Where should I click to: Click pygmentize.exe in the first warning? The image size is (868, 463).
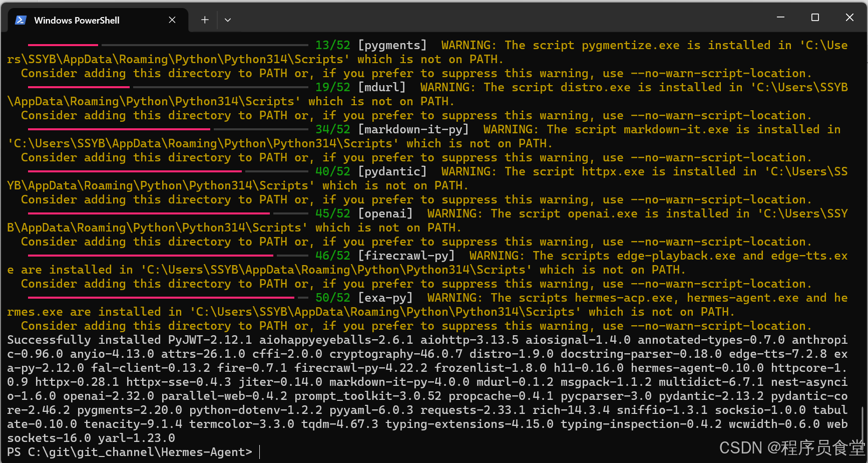click(631, 45)
